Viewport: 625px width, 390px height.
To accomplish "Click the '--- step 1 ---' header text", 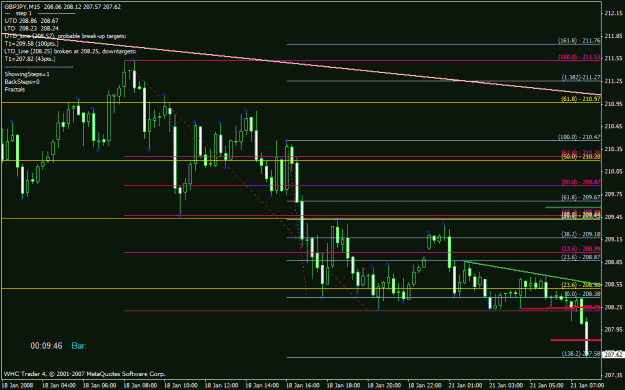I will coord(39,13).
